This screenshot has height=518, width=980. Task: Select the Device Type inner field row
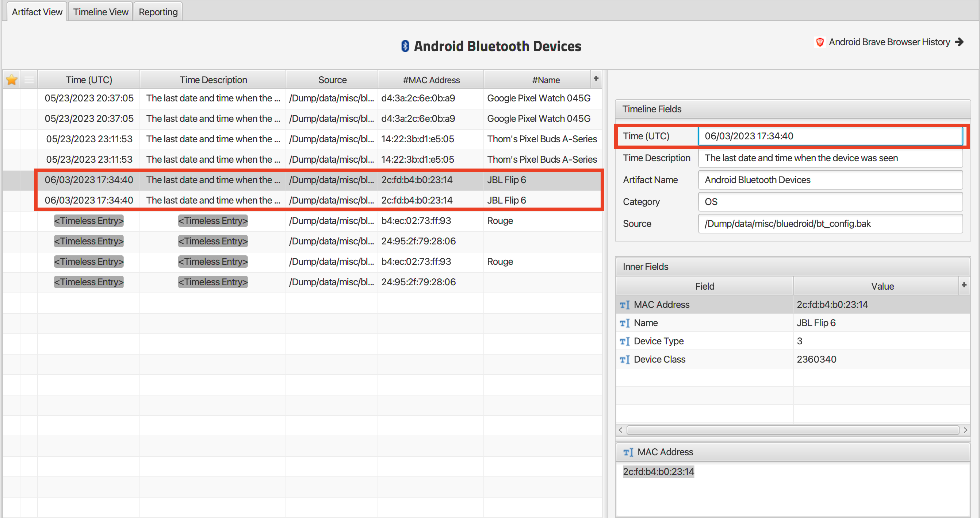(792, 341)
